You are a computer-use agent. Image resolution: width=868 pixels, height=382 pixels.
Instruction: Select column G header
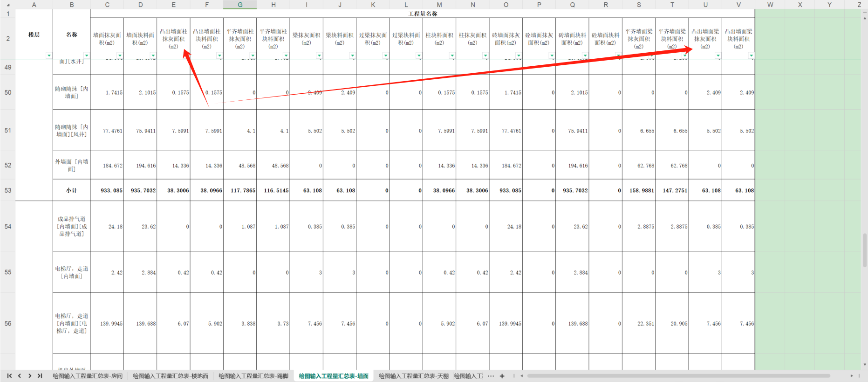click(240, 5)
